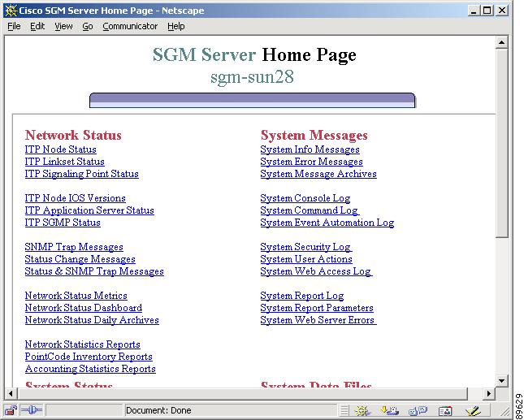Open System User Actions link

point(306,259)
